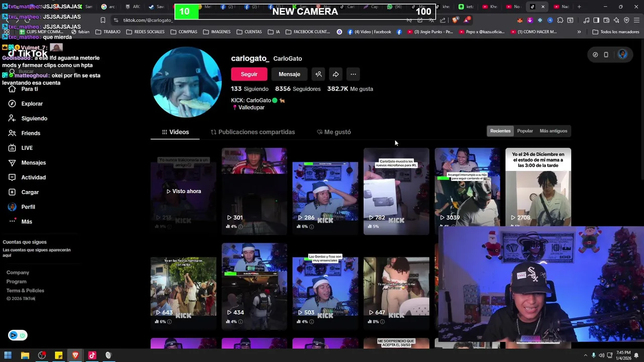Sort videos by Popular
This screenshot has width=644, height=362.
(x=525, y=131)
